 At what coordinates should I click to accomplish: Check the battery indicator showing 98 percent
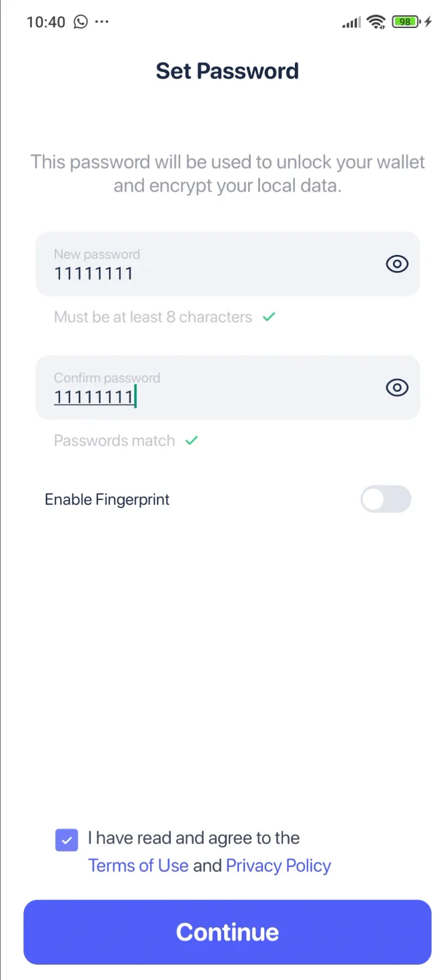coord(405,21)
